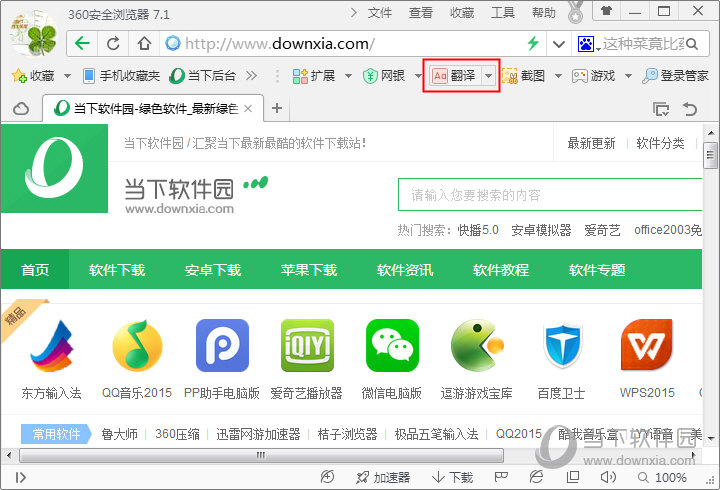Open the 收藏 favorites star button
Screen dimensions: 720x490
34,75
